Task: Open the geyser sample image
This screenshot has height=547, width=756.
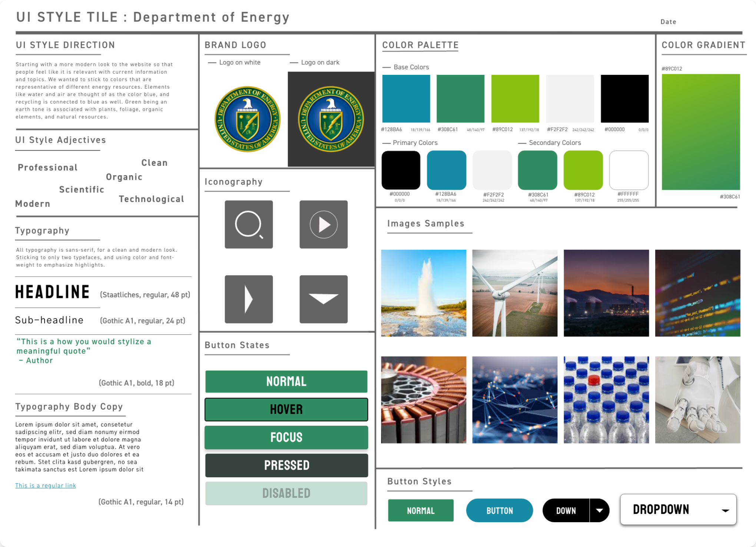Action: 424,293
